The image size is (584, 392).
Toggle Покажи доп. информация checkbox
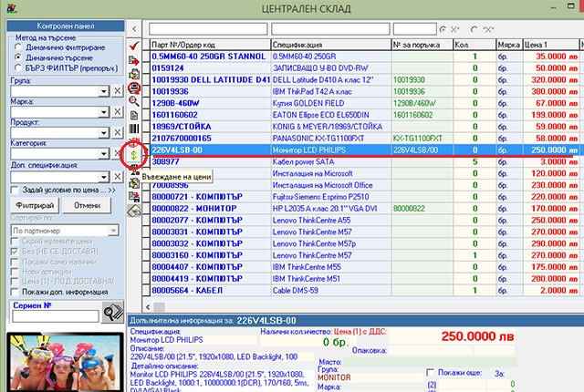(x=15, y=292)
